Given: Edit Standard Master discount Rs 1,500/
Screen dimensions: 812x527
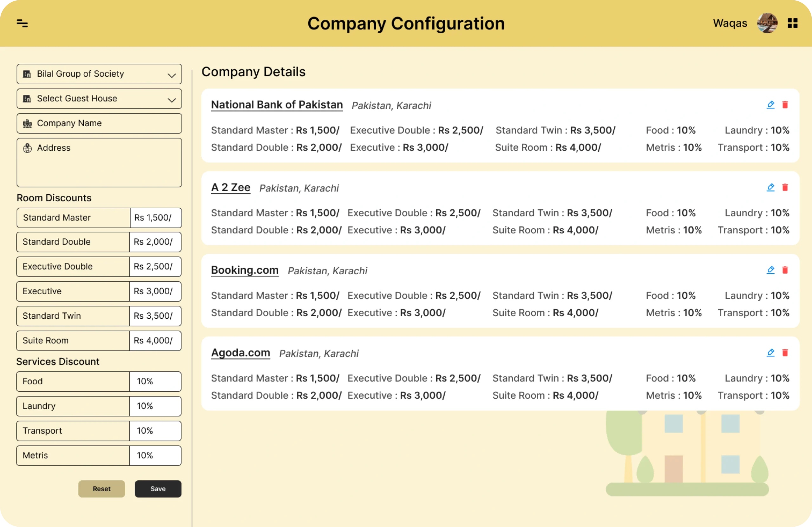Looking at the screenshot, I should (155, 218).
